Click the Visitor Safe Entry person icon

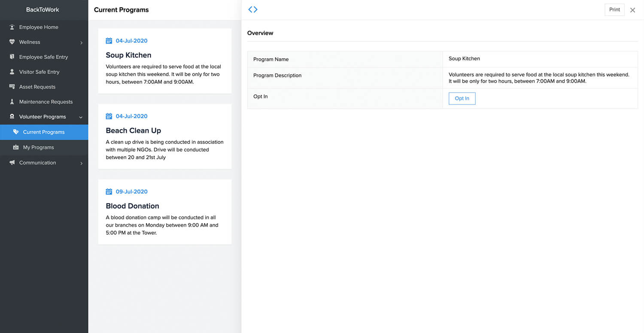tap(12, 72)
